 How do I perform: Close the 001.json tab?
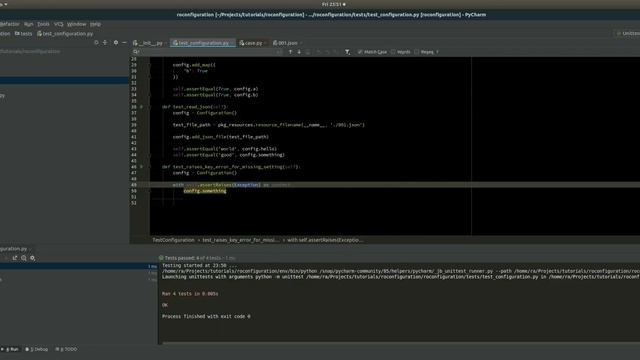pyautogui.click(x=301, y=43)
